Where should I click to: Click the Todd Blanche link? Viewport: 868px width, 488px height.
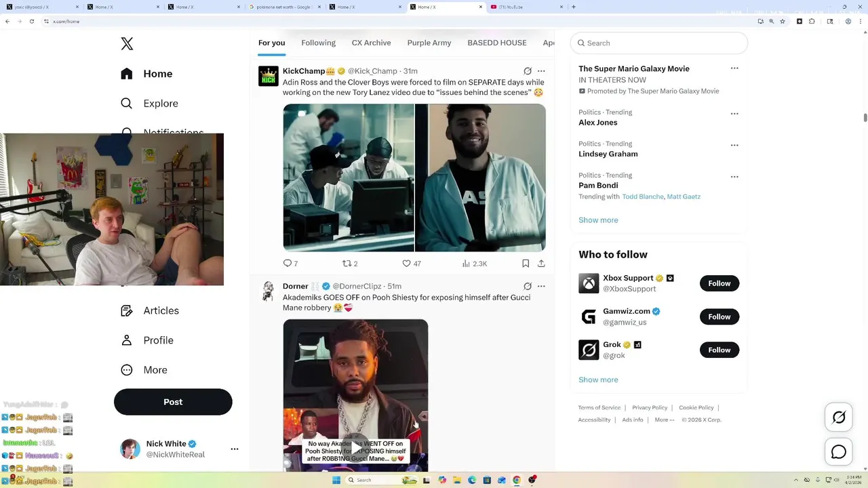tap(643, 197)
